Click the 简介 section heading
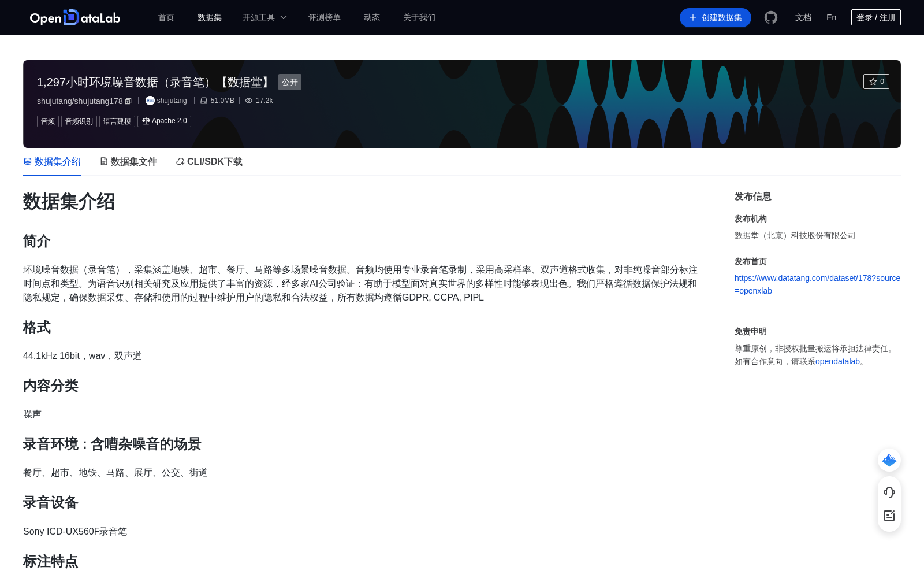Screen dimensions: 924x578 37,241
